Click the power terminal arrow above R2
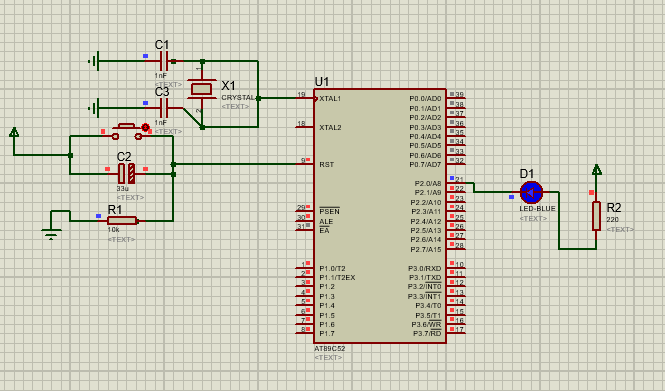Viewport: 665px width, 391px height. (x=597, y=170)
